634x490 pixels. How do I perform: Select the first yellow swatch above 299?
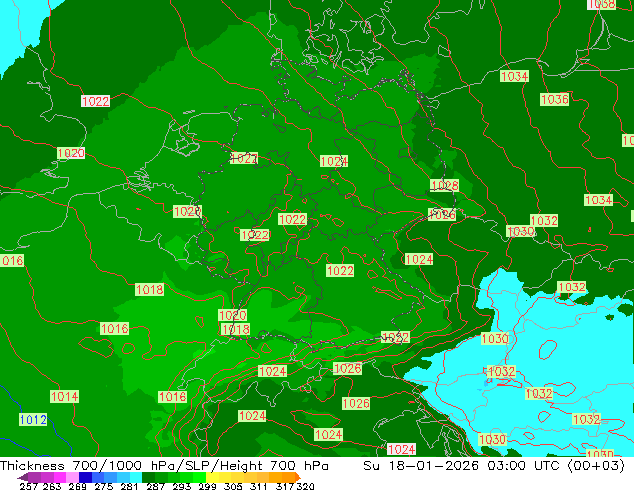212,477
